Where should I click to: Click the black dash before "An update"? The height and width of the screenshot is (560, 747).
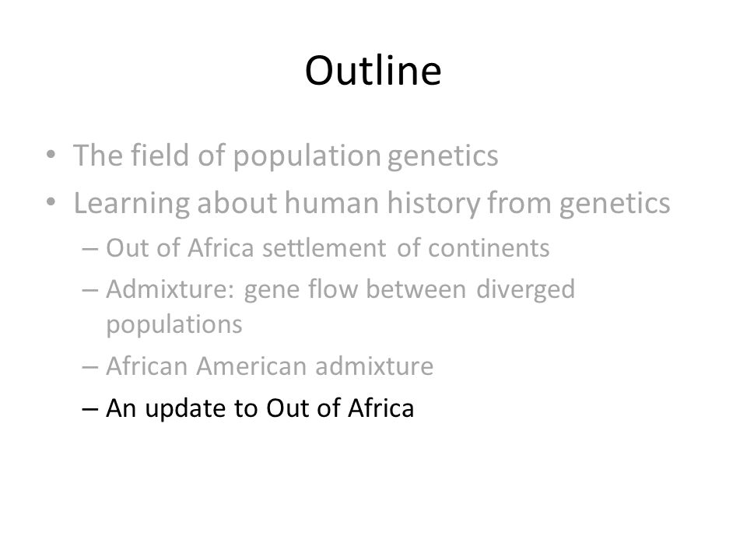(x=90, y=409)
